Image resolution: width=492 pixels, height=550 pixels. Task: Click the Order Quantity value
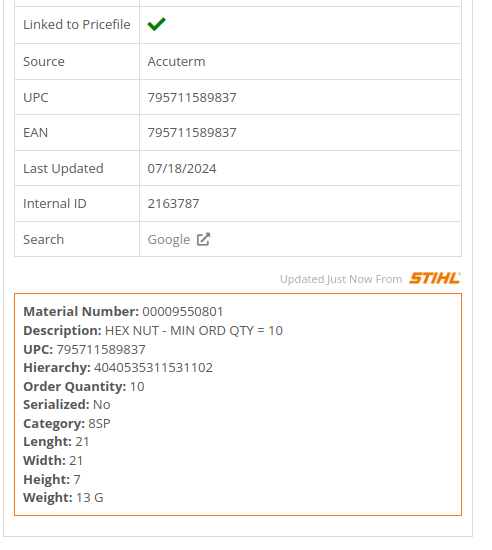pos(137,387)
